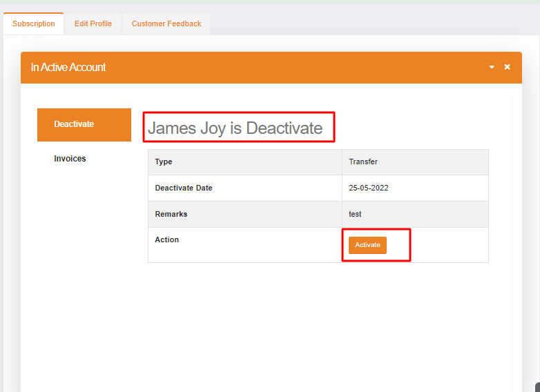
Task: Click the Remarks row label
Action: 171,214
